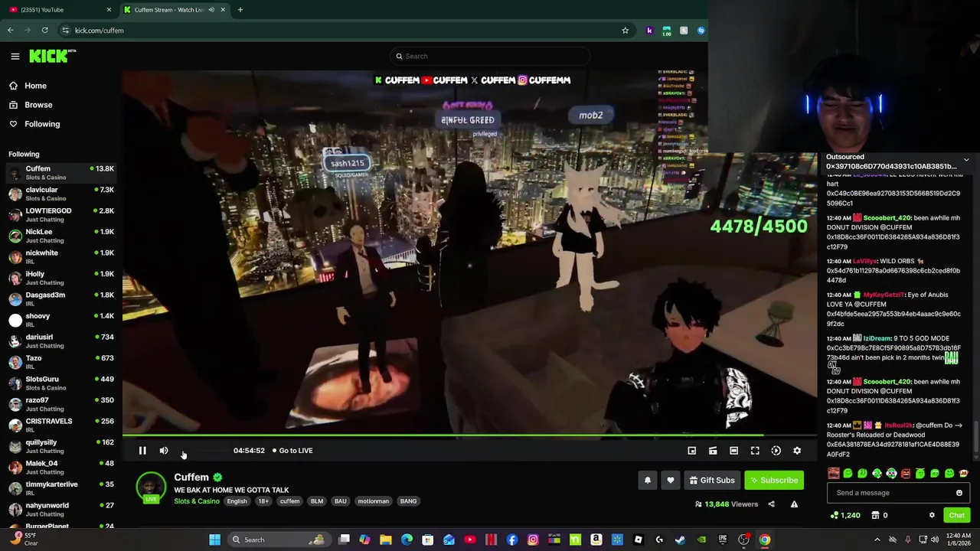Click the motionman tag
The height and width of the screenshot is (551, 980).
374,501
